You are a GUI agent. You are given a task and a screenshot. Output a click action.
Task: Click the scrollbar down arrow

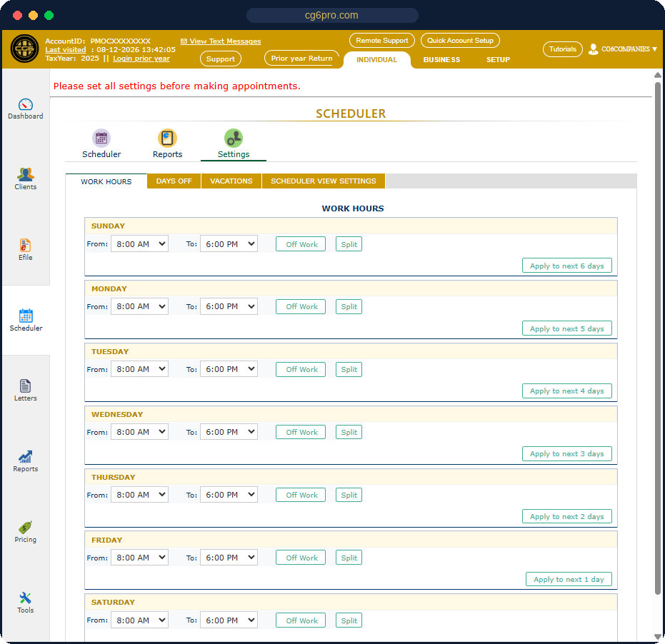657,636
